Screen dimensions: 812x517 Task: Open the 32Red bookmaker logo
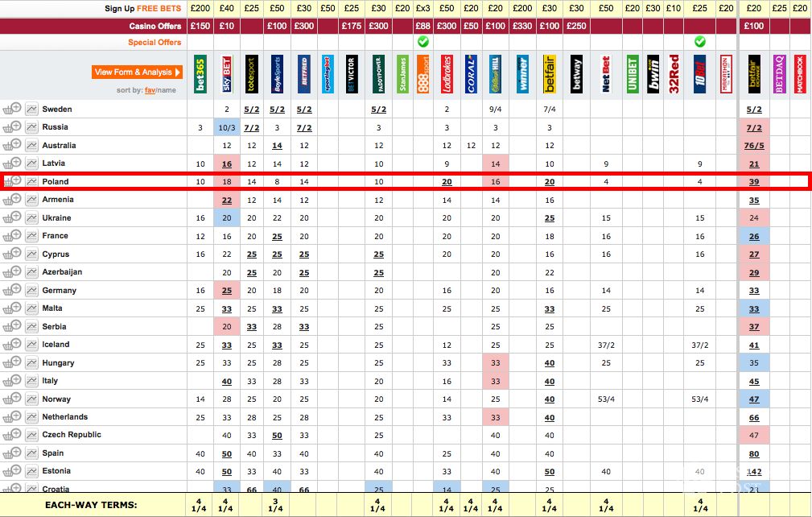[674, 74]
